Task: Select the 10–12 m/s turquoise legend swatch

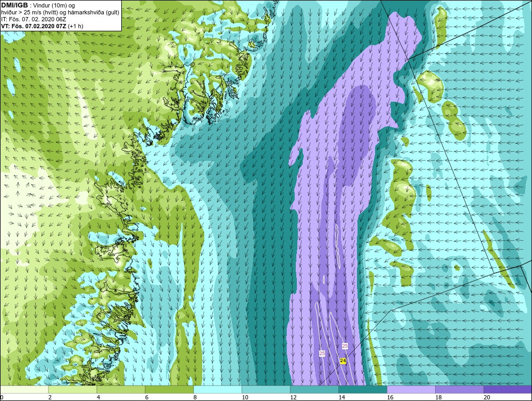Action: coord(266,389)
